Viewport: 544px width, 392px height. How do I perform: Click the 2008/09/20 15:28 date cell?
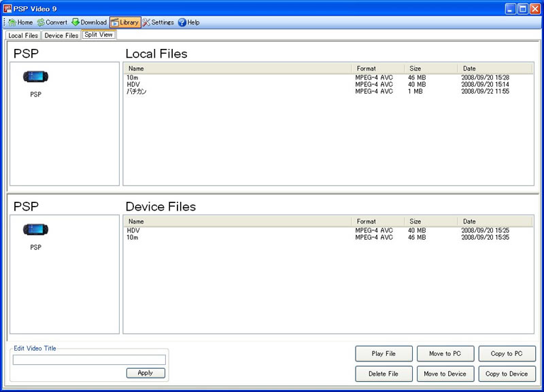(x=486, y=77)
